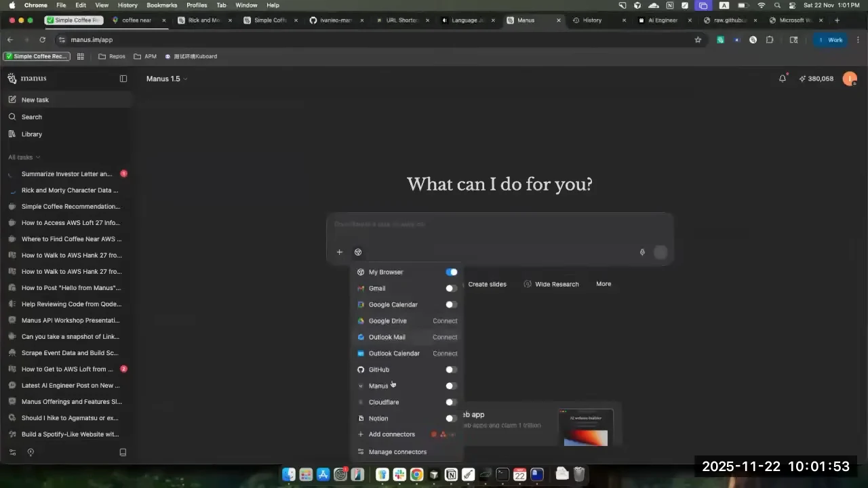Bookmark this page with the star icon
This screenshot has height=488, width=868.
point(698,40)
